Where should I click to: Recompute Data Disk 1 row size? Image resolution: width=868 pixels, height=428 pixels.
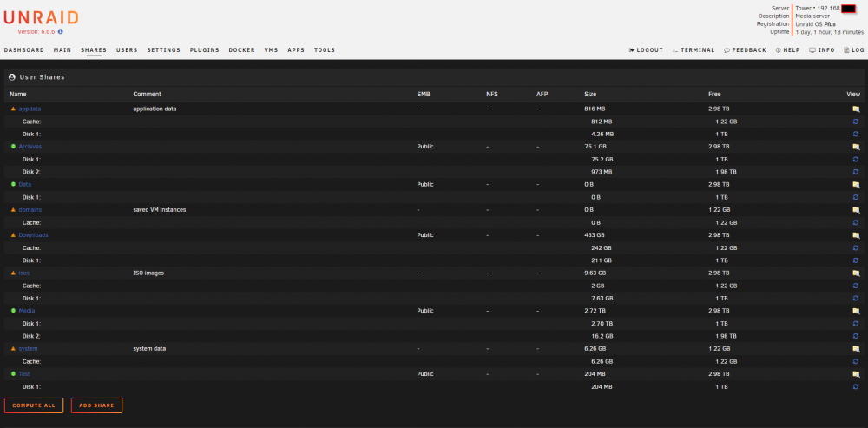pos(856,197)
